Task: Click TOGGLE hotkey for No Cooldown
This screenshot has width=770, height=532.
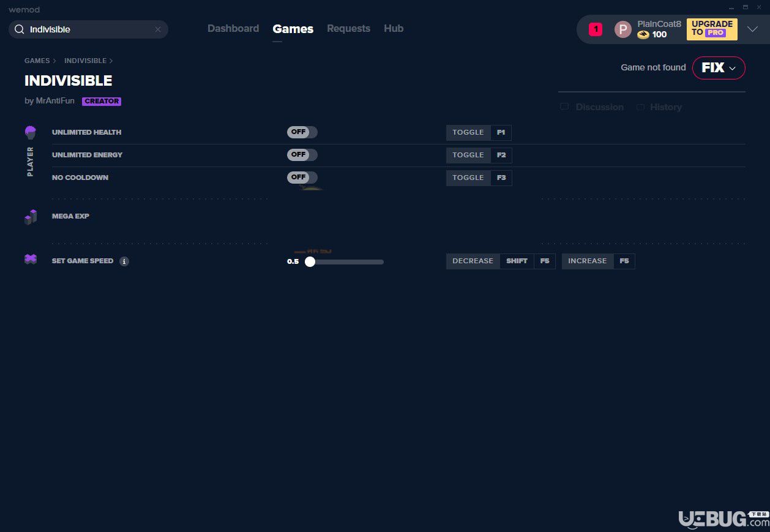Action: click(468, 178)
